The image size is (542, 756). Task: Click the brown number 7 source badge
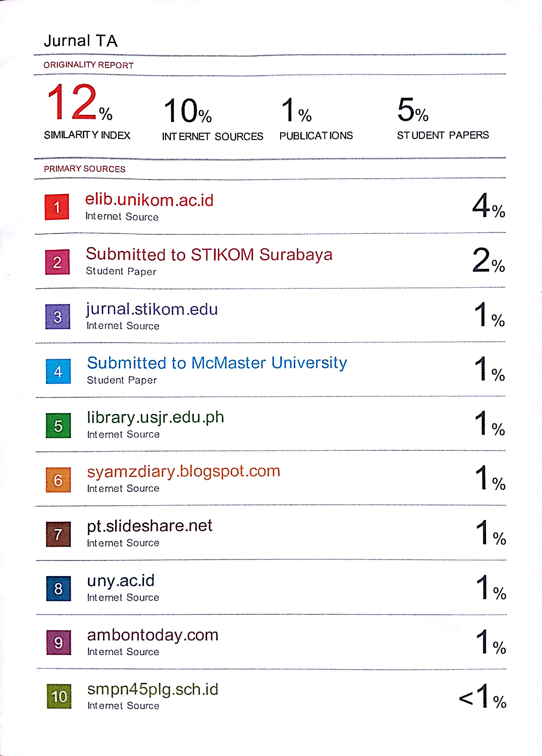coord(58,534)
